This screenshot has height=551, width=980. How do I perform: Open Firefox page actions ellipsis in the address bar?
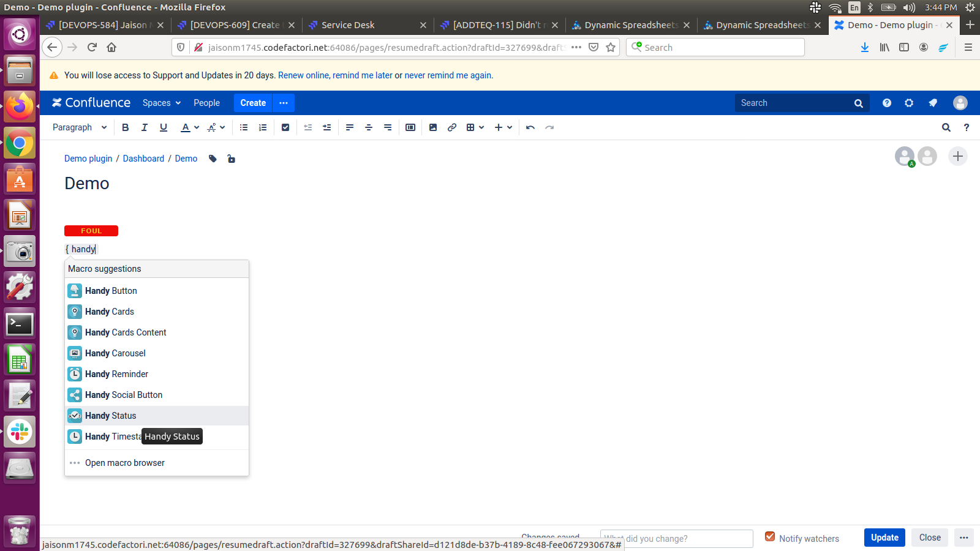pyautogui.click(x=576, y=47)
